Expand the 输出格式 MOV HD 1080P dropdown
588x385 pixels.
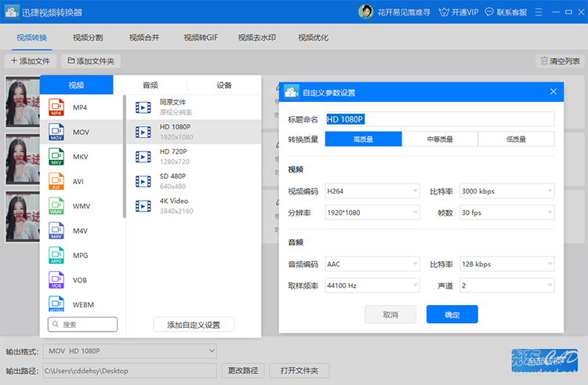129,351
